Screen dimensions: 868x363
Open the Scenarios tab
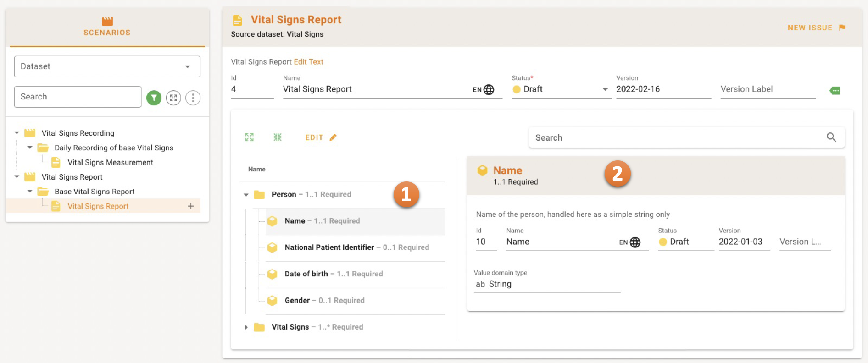107,27
